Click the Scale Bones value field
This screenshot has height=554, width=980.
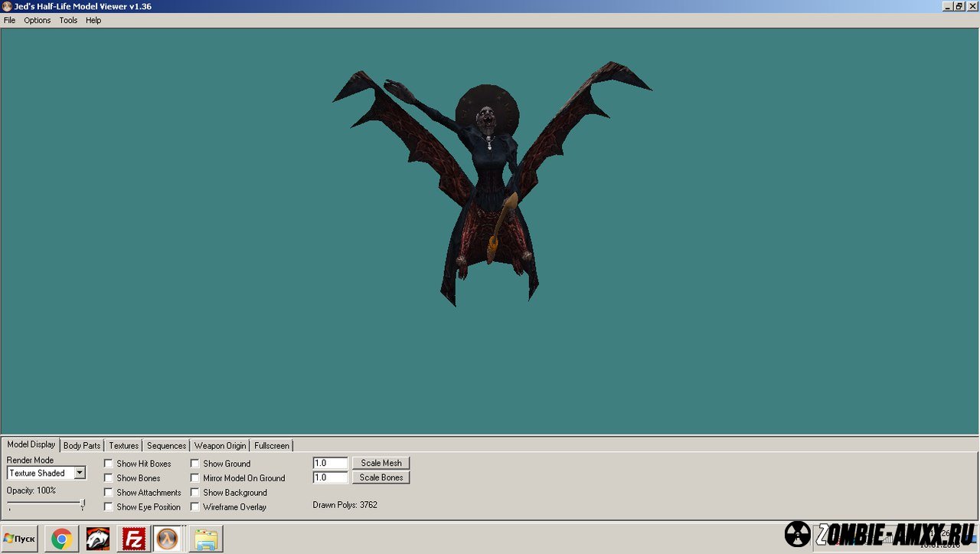(331, 477)
